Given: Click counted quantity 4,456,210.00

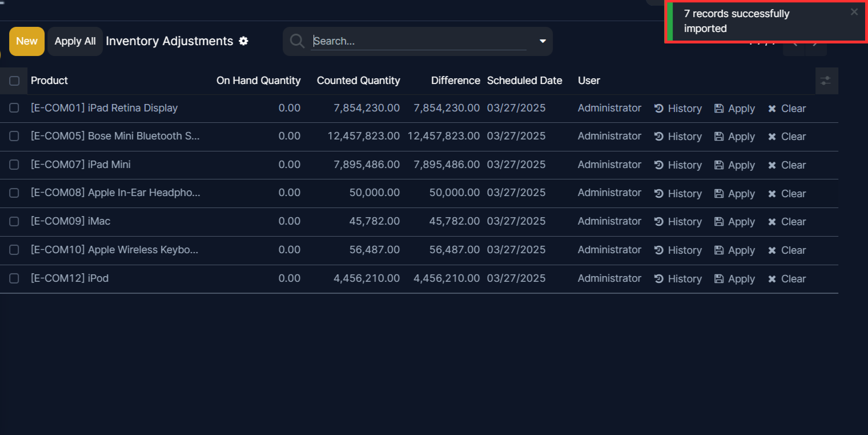Looking at the screenshot, I should (x=367, y=278).
